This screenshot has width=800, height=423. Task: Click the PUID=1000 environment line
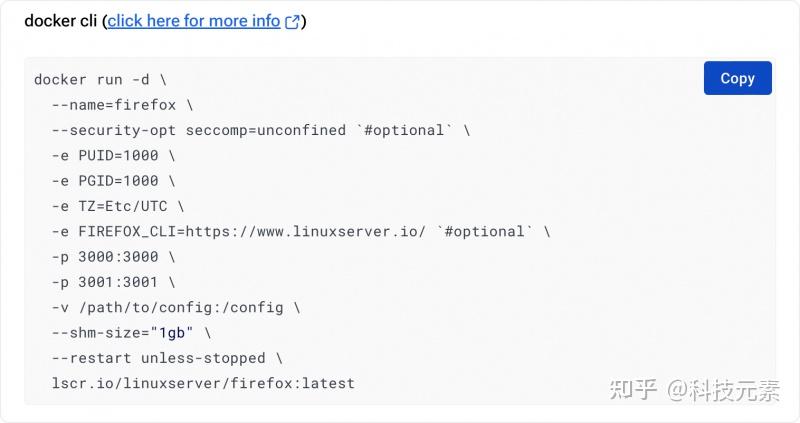click(113, 155)
